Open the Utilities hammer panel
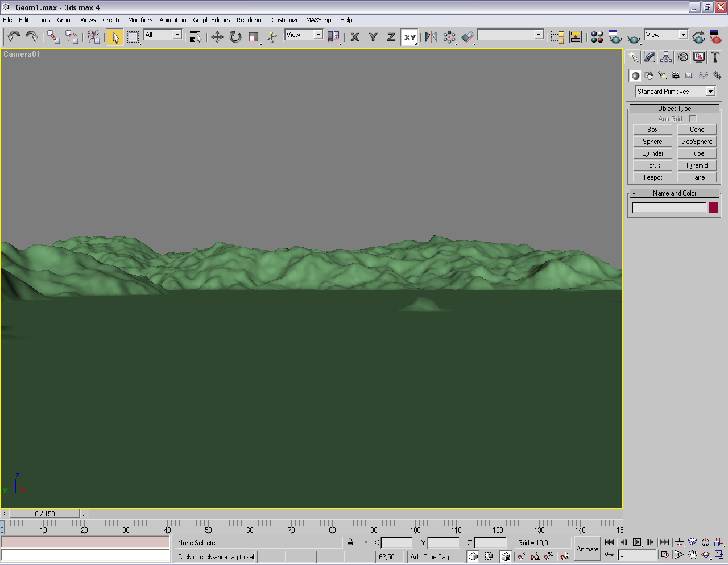The image size is (728, 565). tap(715, 57)
